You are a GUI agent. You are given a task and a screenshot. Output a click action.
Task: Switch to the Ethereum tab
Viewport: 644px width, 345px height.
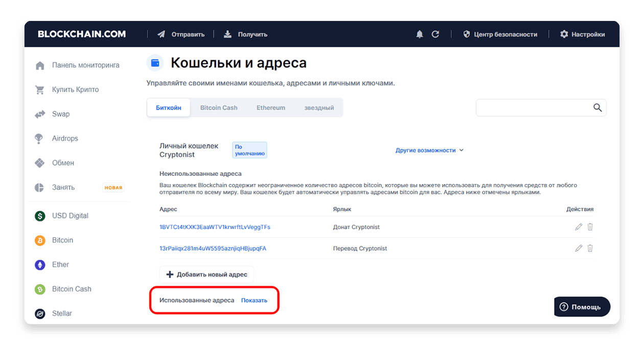(271, 108)
